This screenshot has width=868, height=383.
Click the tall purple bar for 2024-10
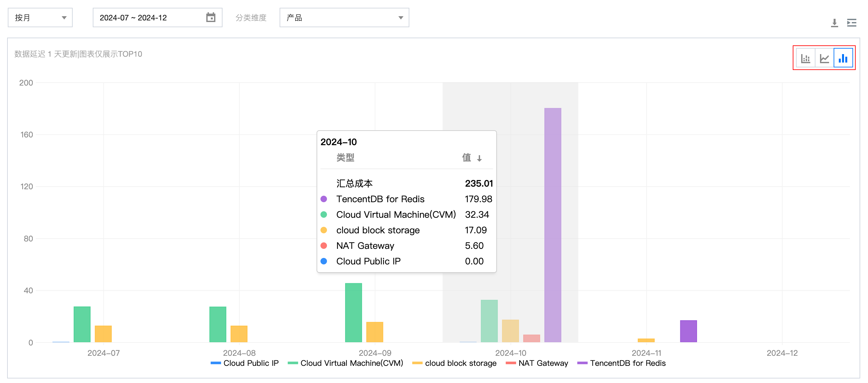pyautogui.click(x=553, y=225)
